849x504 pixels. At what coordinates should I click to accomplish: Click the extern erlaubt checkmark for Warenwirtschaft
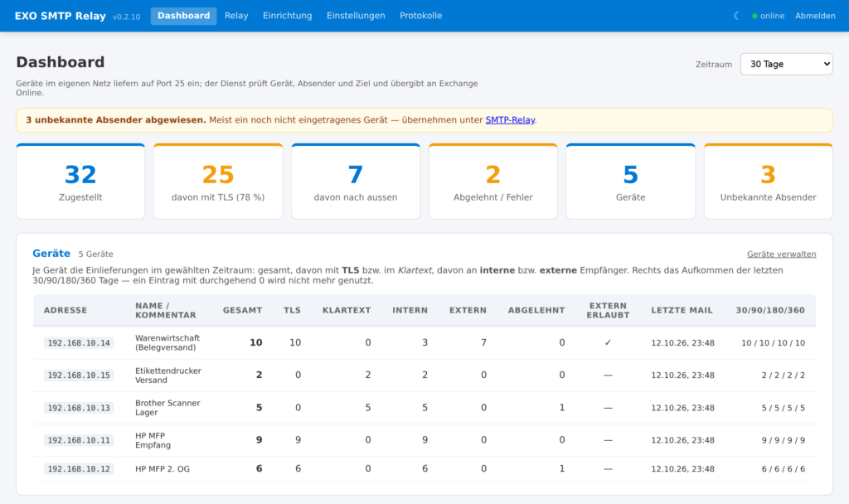coord(608,342)
